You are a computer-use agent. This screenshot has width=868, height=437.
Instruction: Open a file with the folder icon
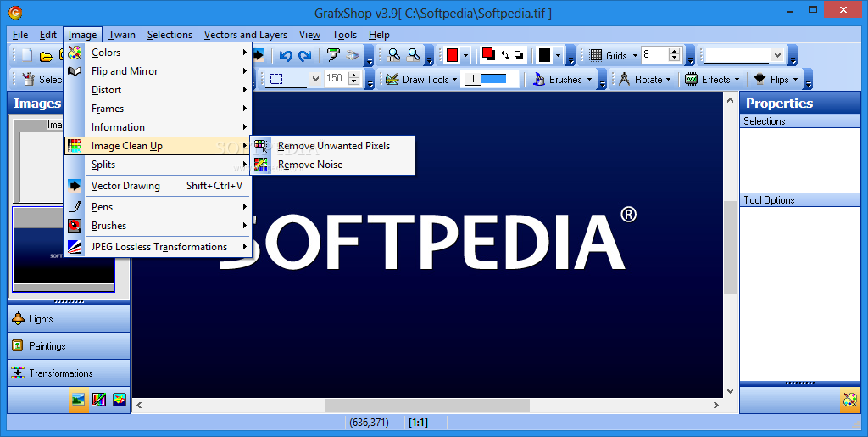[x=47, y=56]
